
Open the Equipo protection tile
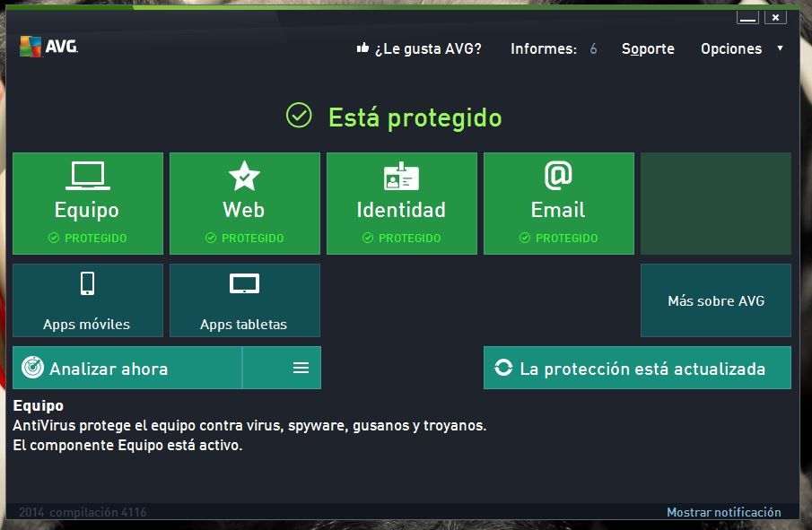click(x=88, y=204)
